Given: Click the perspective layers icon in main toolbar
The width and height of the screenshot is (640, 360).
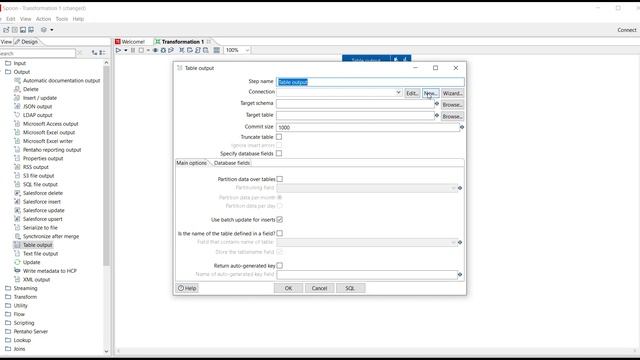Looking at the screenshot, I should [x=44, y=30].
